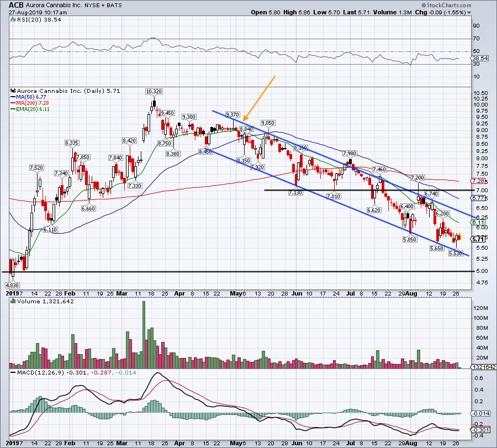Click the 6.110 price label in January
497x448 pixels.
(x=50, y=230)
